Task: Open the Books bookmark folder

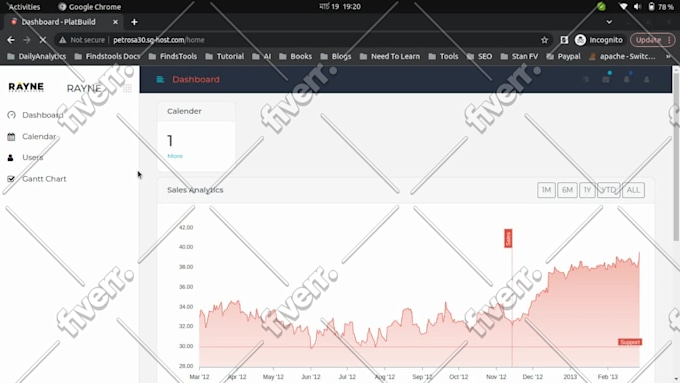Action: click(x=296, y=56)
